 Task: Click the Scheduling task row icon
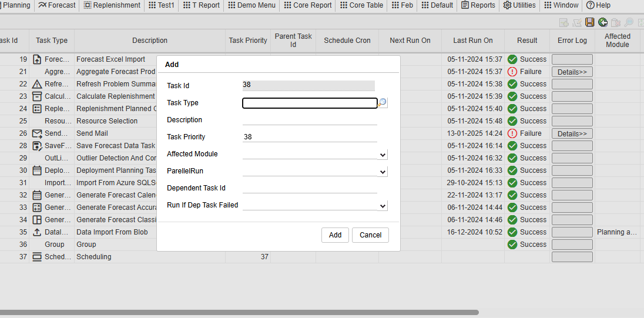coord(38,257)
